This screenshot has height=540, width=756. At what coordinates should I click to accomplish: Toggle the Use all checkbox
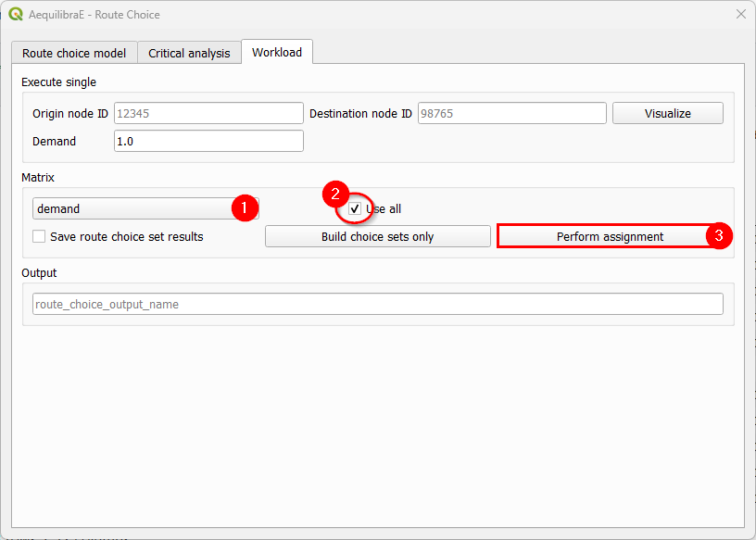355,209
